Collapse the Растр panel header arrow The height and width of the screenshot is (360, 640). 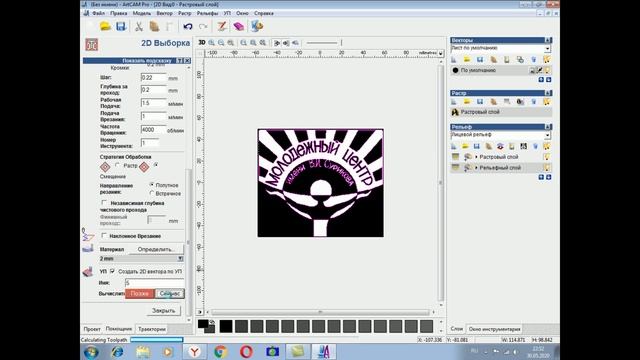tap(548, 93)
